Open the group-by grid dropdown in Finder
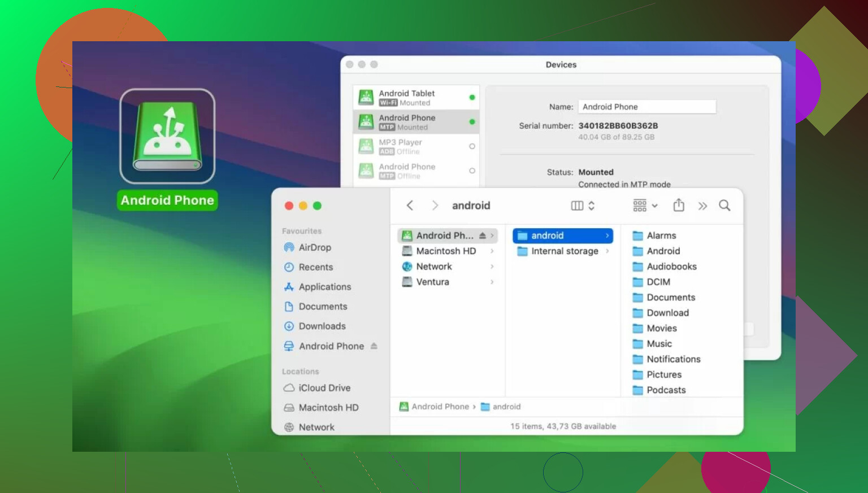 click(645, 206)
